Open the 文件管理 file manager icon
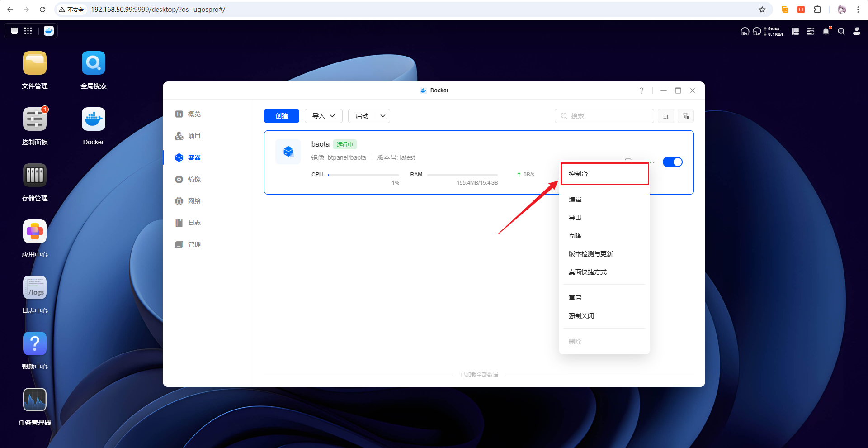This screenshot has height=448, width=868. (x=35, y=63)
